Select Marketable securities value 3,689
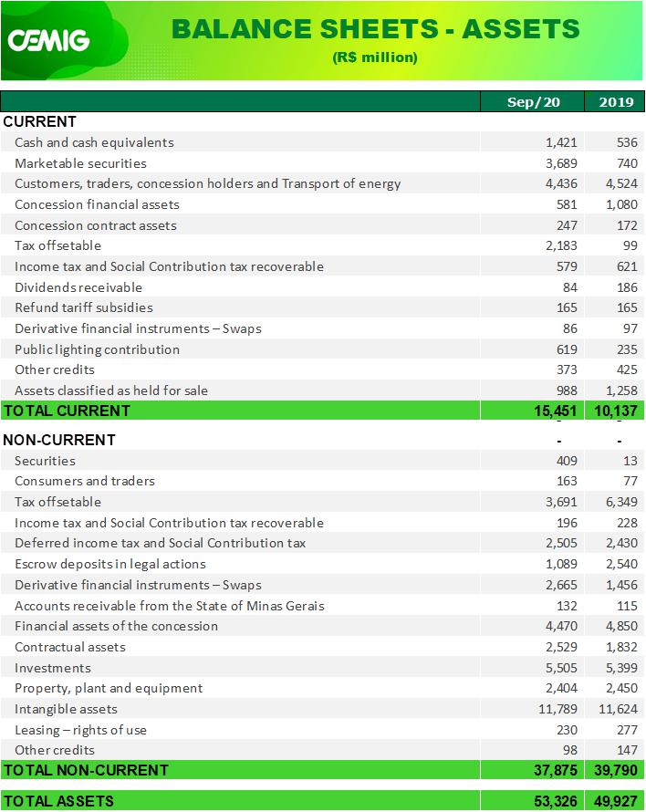This screenshot has height=812, width=646. click(x=561, y=163)
